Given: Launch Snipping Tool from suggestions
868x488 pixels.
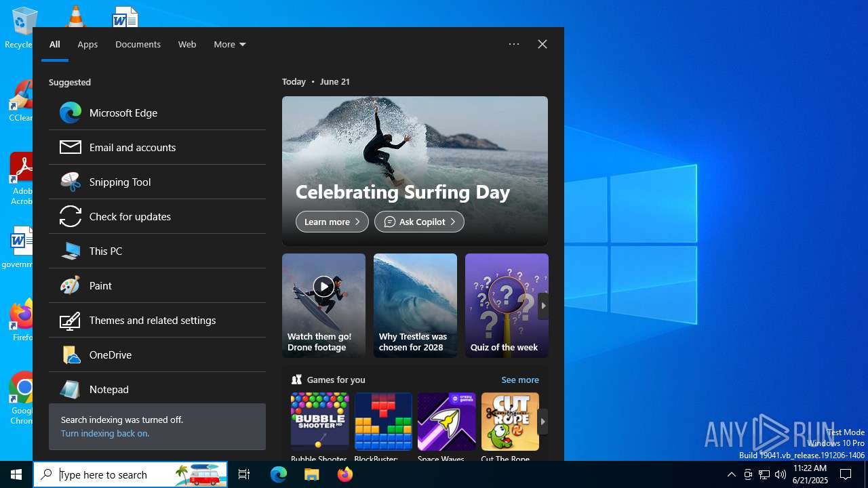Looking at the screenshot, I should pyautogui.click(x=157, y=182).
